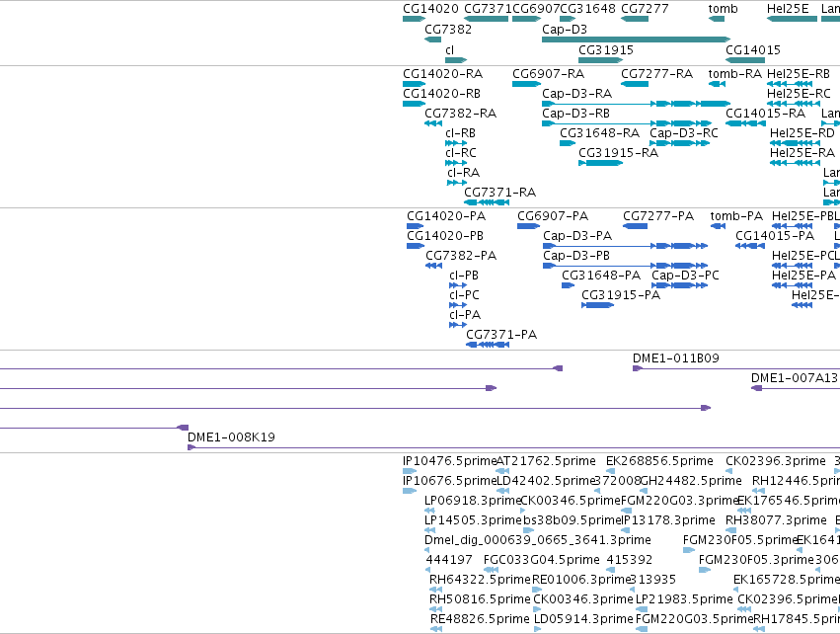Select the CG7277 gene label
840x634 pixels.
(645, 9)
